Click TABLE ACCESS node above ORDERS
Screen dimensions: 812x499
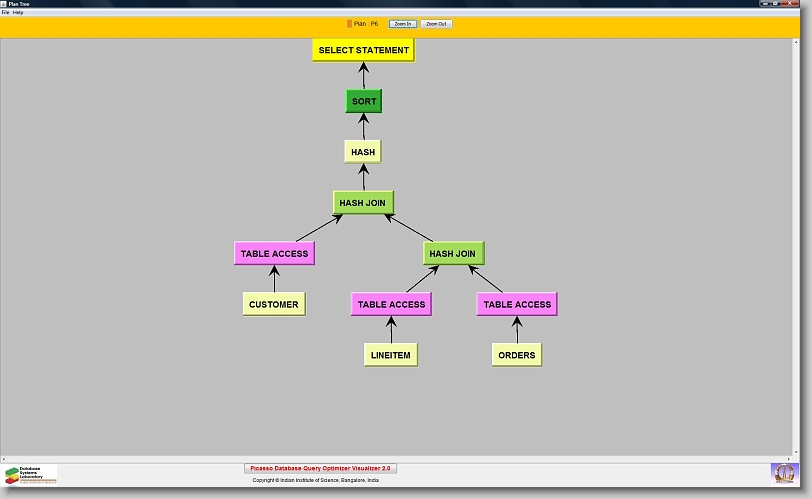517,304
